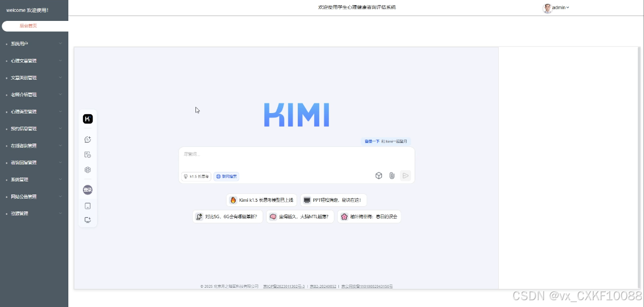Select 后台首页 in the sidebar
Screen dimensions: 644x307
(35, 26)
